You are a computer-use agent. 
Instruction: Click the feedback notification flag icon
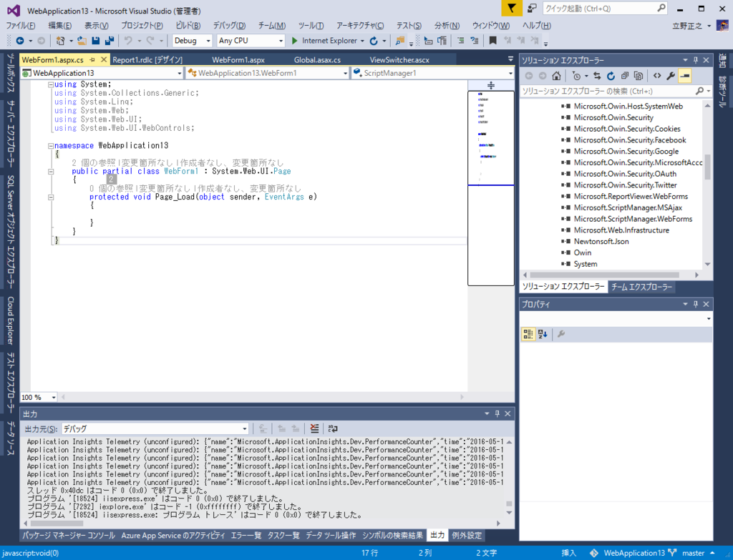point(512,9)
